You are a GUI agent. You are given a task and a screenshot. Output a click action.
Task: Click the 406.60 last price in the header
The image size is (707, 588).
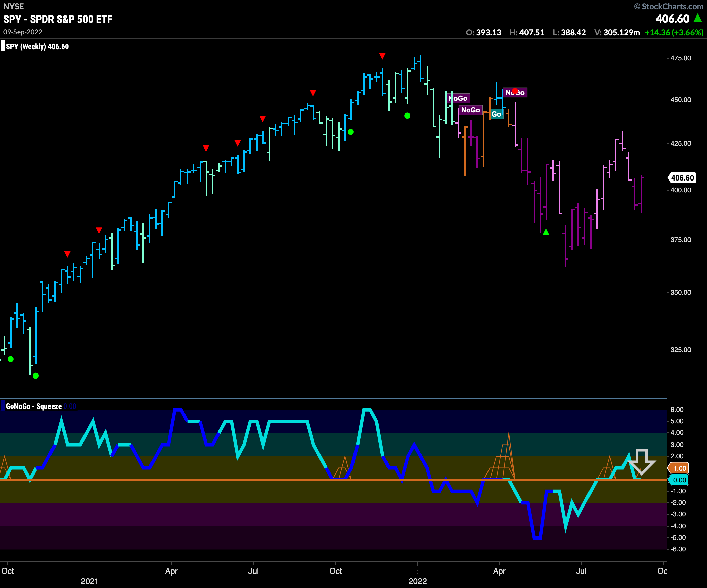pos(673,19)
